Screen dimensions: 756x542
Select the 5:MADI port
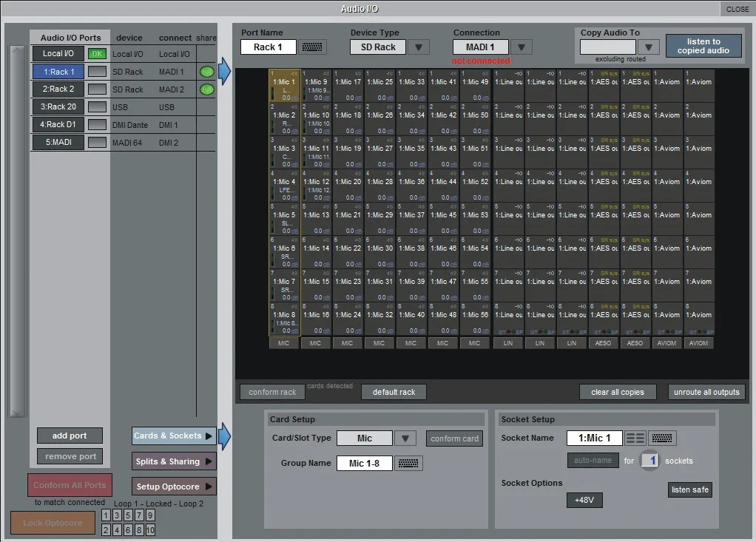pos(58,142)
